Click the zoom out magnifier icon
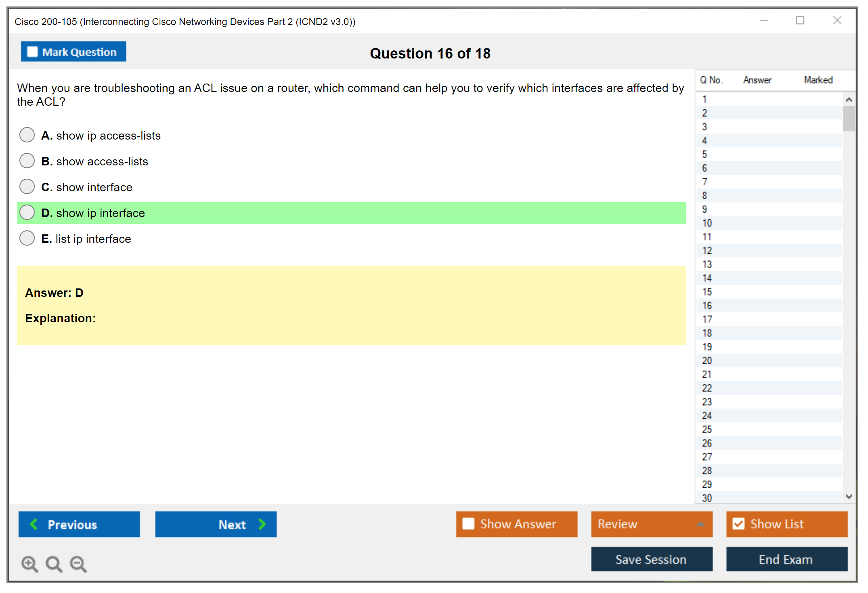The height and width of the screenshot is (593, 868). 78,564
